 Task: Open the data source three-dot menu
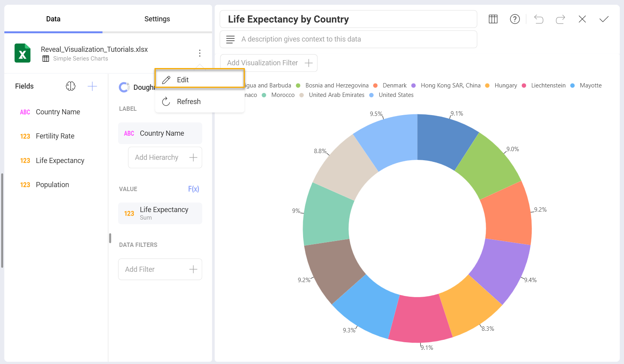pos(200,53)
